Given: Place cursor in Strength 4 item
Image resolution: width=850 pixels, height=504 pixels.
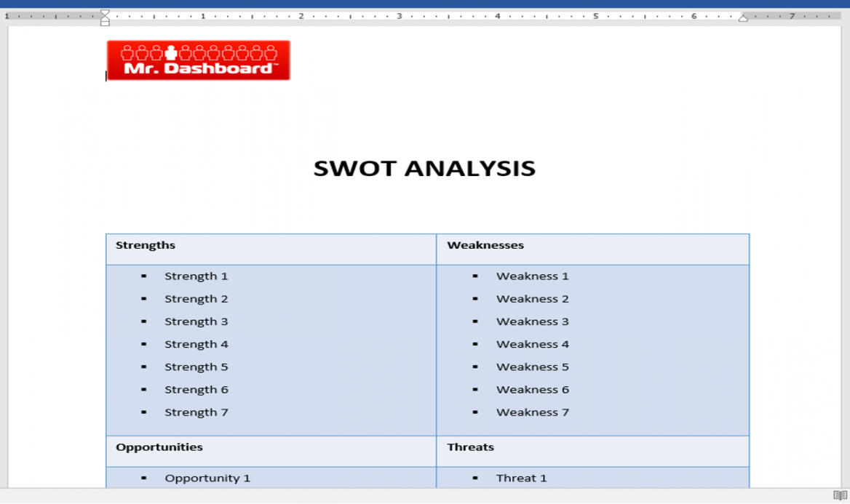Looking at the screenshot, I should [196, 345].
